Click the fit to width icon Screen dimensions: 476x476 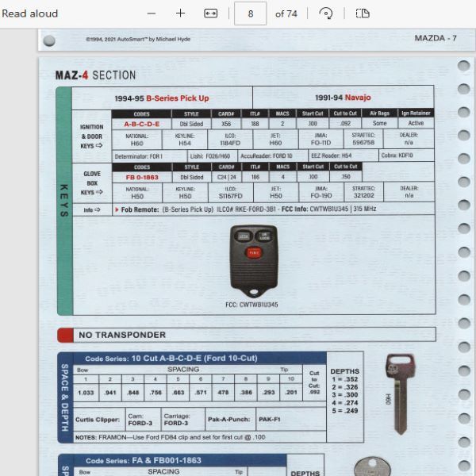[x=210, y=13]
